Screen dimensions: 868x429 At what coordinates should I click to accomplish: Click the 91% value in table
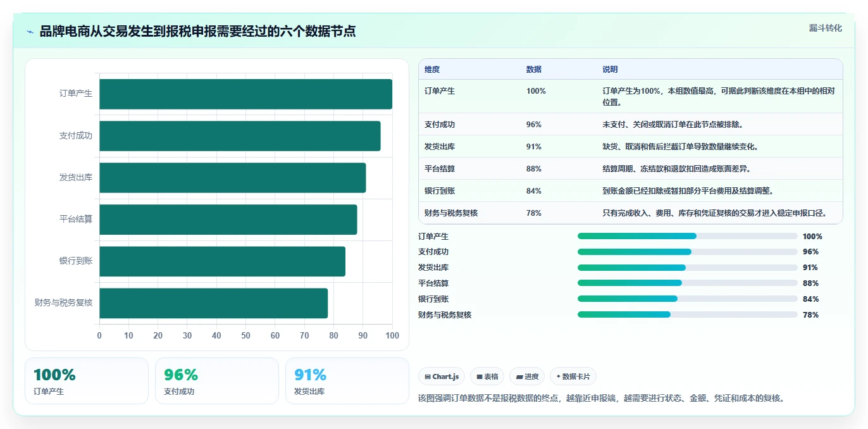[534, 147]
